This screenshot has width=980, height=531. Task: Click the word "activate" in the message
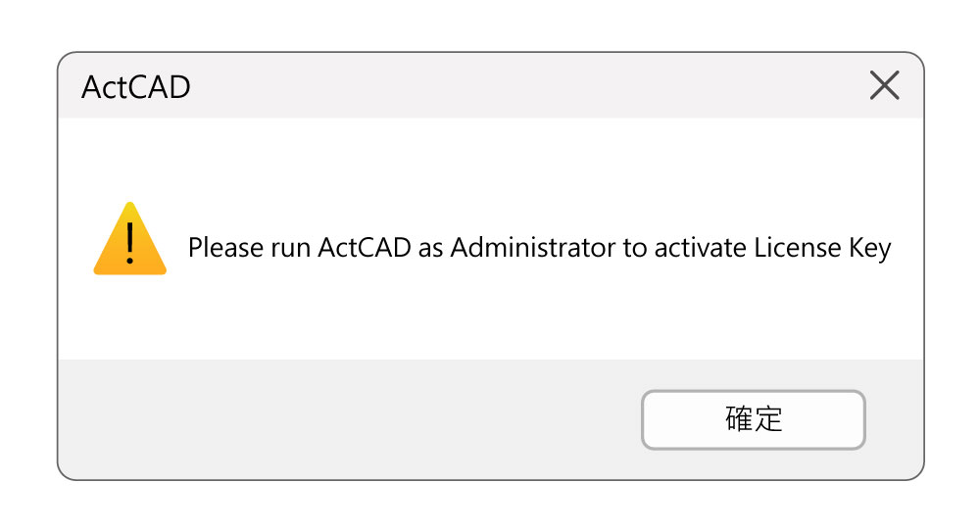tap(701, 248)
